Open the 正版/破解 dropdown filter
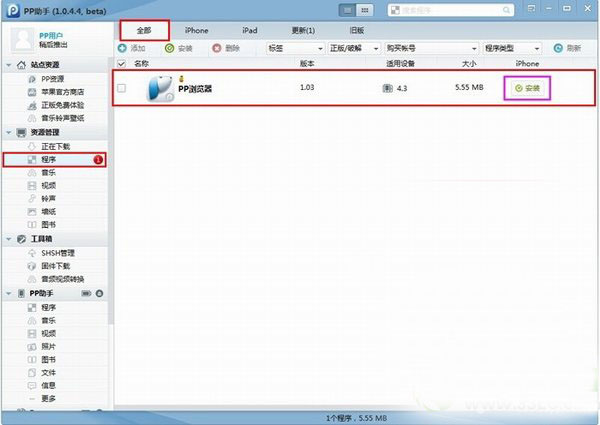Viewport: 600px width, 425px height. tap(354, 48)
